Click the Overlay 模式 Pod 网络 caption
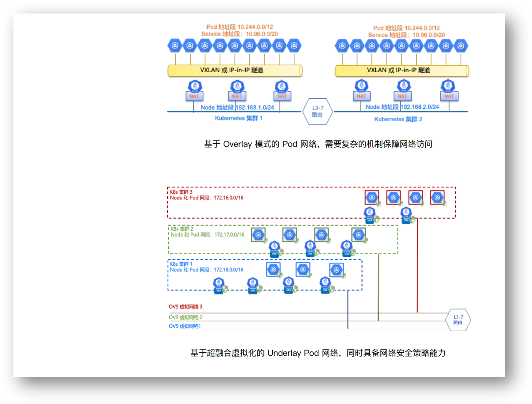 [318, 144]
